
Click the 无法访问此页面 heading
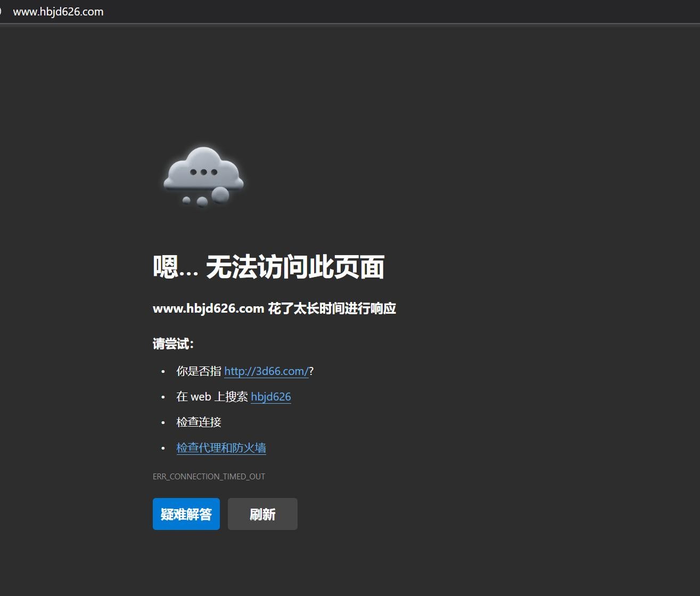pos(295,267)
